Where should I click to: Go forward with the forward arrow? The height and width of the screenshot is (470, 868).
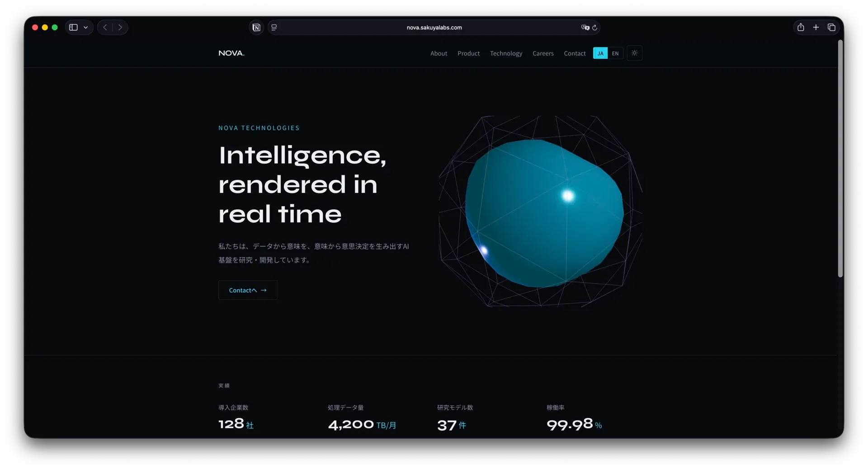pyautogui.click(x=120, y=28)
